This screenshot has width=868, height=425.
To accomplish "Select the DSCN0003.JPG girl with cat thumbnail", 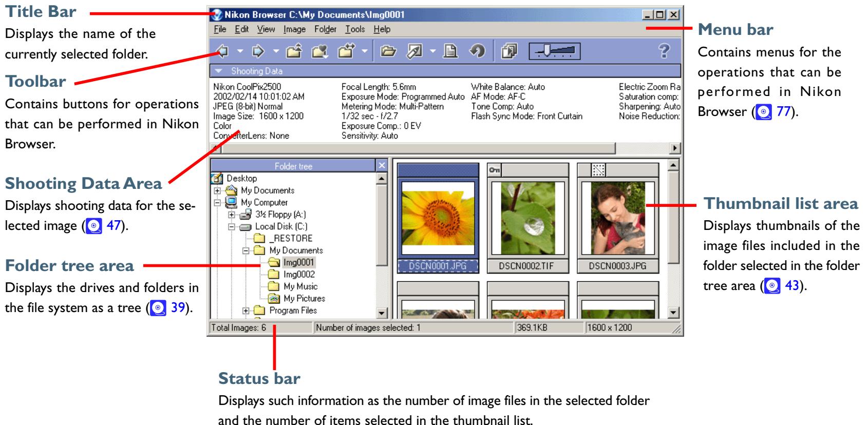I will (x=617, y=217).
